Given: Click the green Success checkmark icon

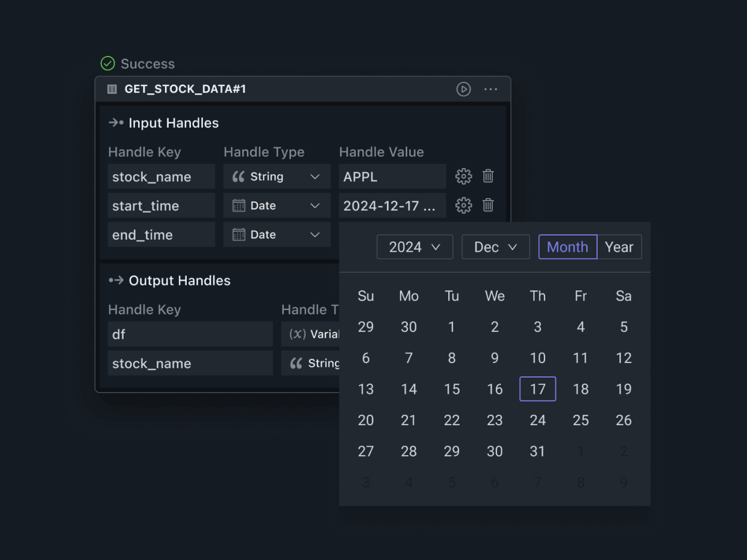Looking at the screenshot, I should [x=108, y=63].
